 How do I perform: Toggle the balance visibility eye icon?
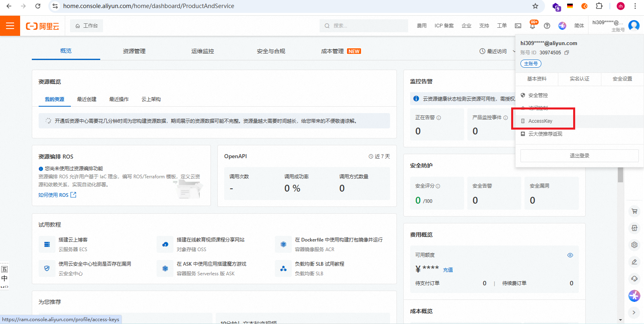coord(570,255)
